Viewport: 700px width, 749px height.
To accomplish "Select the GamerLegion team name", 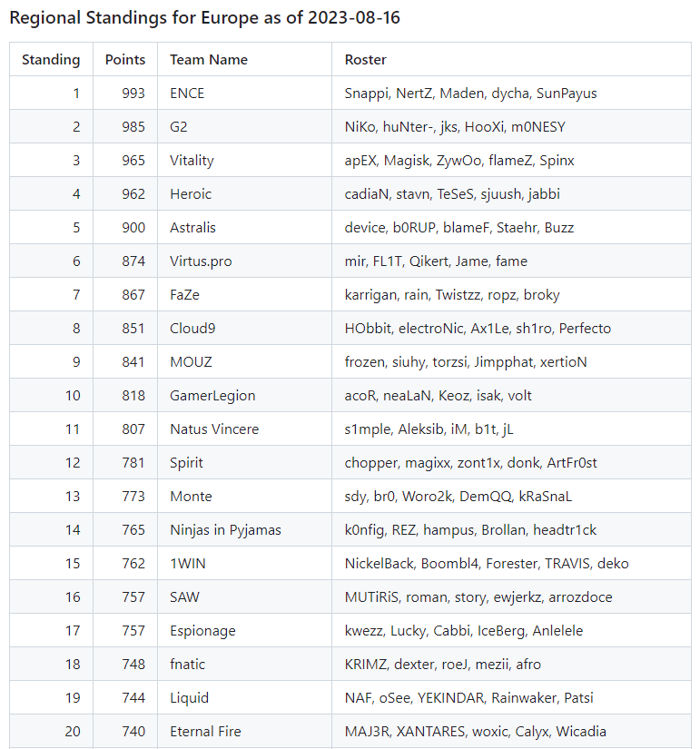I will tap(212, 396).
